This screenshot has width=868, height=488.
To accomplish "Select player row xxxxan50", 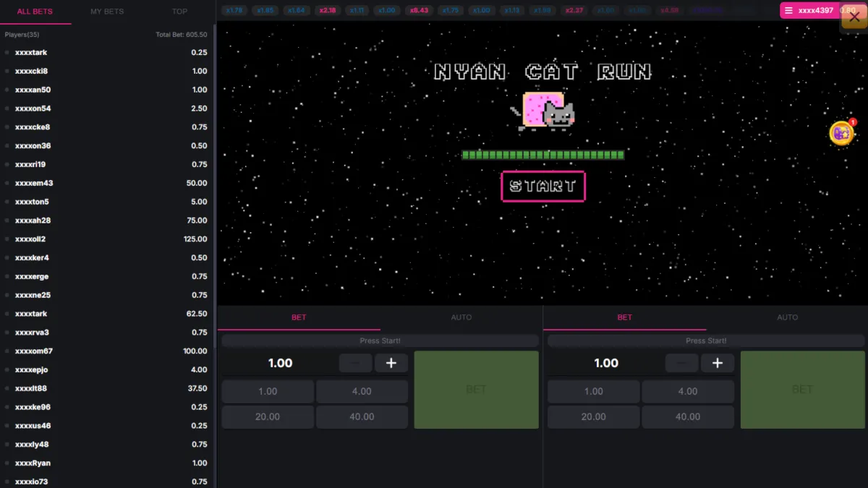I will 106,90.
